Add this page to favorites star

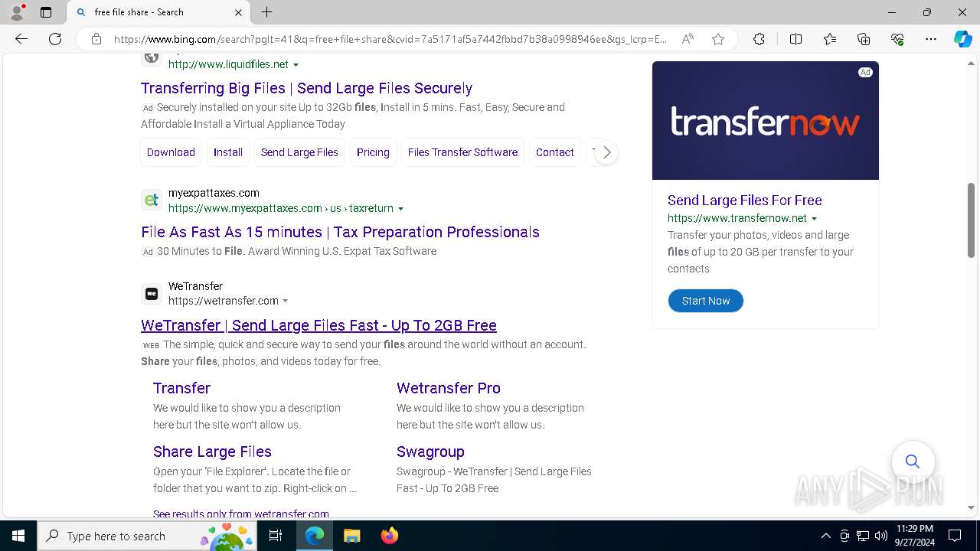click(x=718, y=39)
